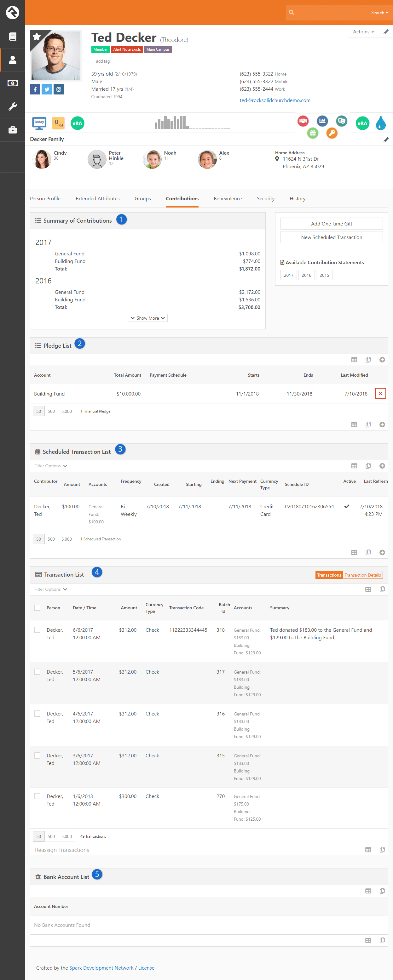Switch to Transaction Details view toggle
393x980 pixels.
pos(362,575)
